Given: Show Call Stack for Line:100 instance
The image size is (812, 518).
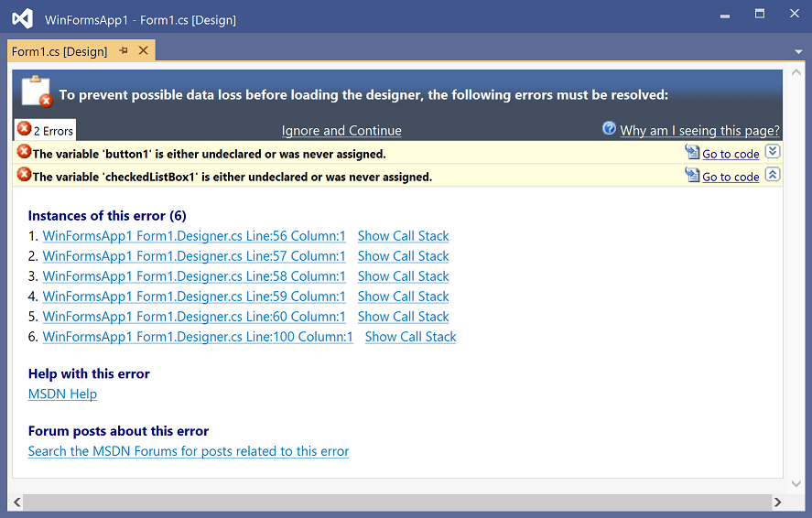Looking at the screenshot, I should click(x=411, y=337).
